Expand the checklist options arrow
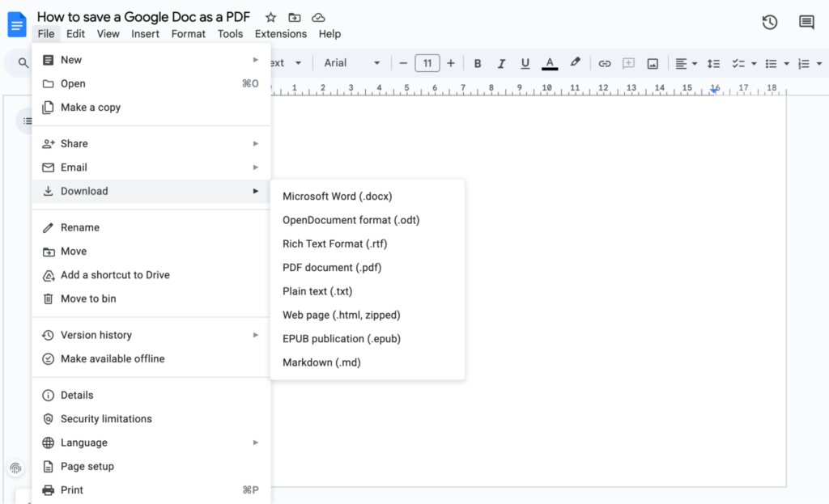This screenshot has height=504, width=829. pyautogui.click(x=754, y=64)
